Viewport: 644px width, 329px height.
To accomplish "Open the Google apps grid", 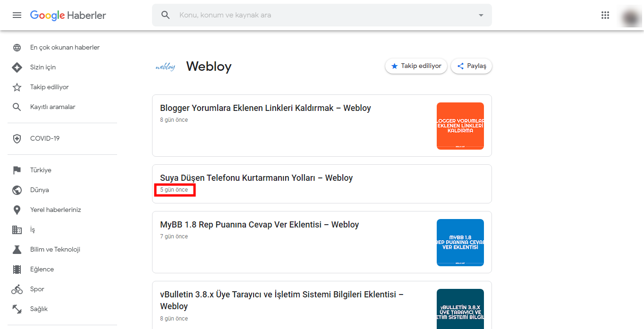I will tap(605, 15).
